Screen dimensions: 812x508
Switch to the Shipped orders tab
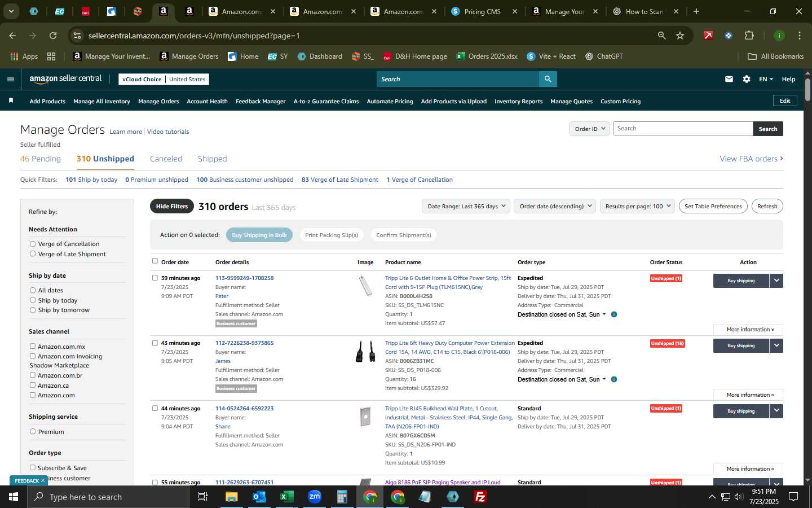tap(212, 159)
